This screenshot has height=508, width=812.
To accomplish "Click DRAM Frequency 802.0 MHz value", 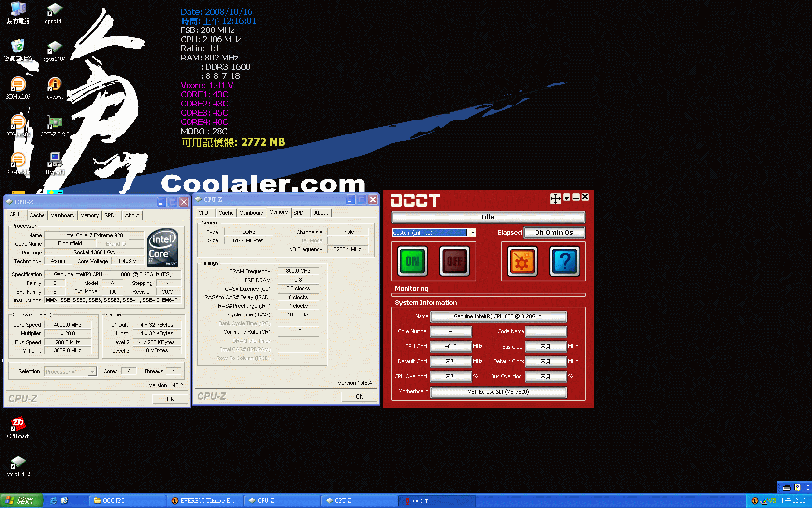I will tap(298, 271).
